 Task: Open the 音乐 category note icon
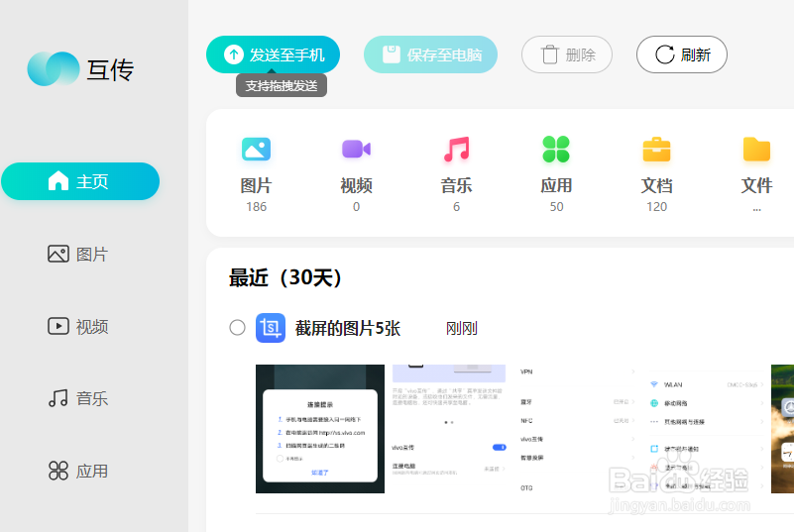[x=456, y=149]
